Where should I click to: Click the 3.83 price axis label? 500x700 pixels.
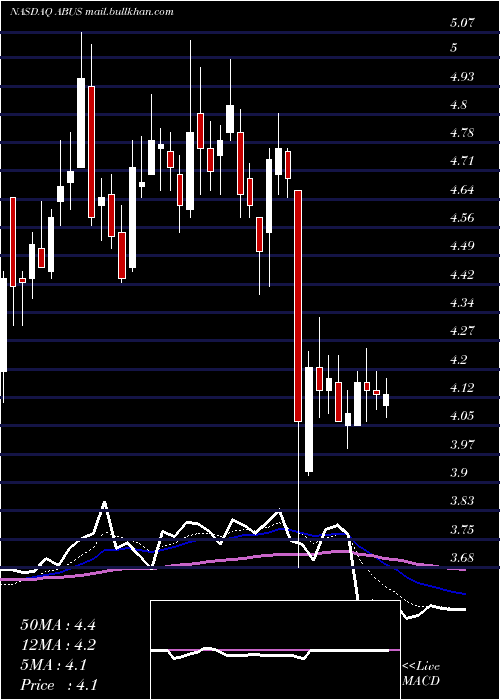click(x=462, y=501)
